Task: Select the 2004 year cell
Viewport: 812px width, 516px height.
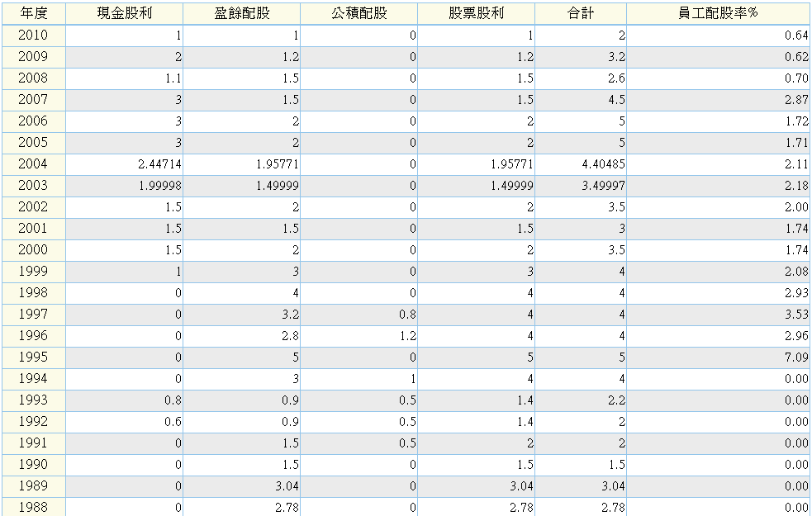Action: coord(34,164)
